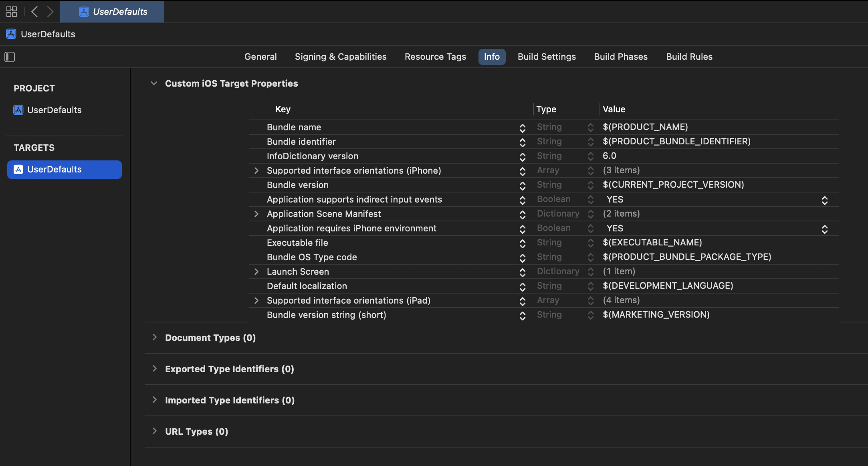Expand the URL Types section
Viewport: 868px width, 466px height.
(154, 431)
